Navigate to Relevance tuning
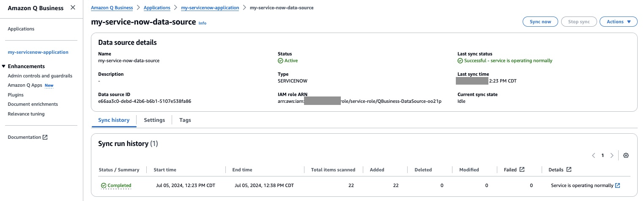644x201 pixels. [x=26, y=114]
